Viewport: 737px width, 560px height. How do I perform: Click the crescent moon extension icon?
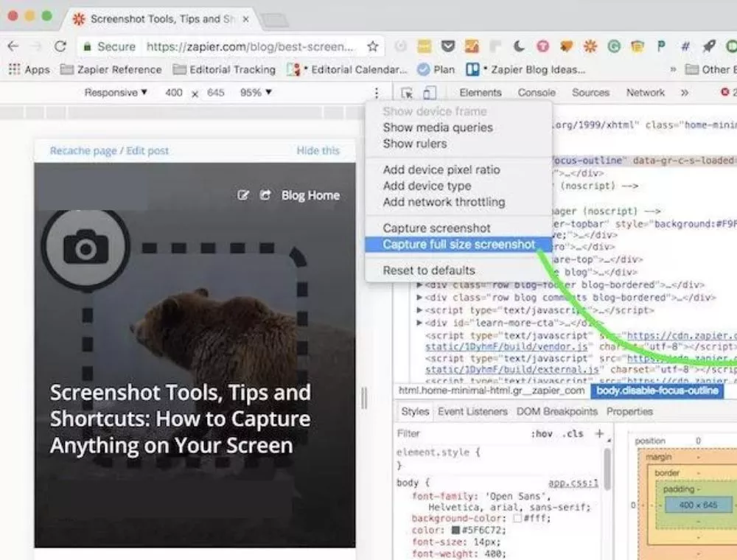(x=519, y=46)
